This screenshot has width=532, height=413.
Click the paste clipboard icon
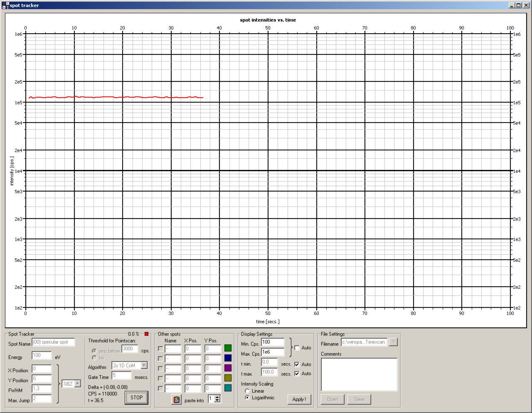click(176, 400)
